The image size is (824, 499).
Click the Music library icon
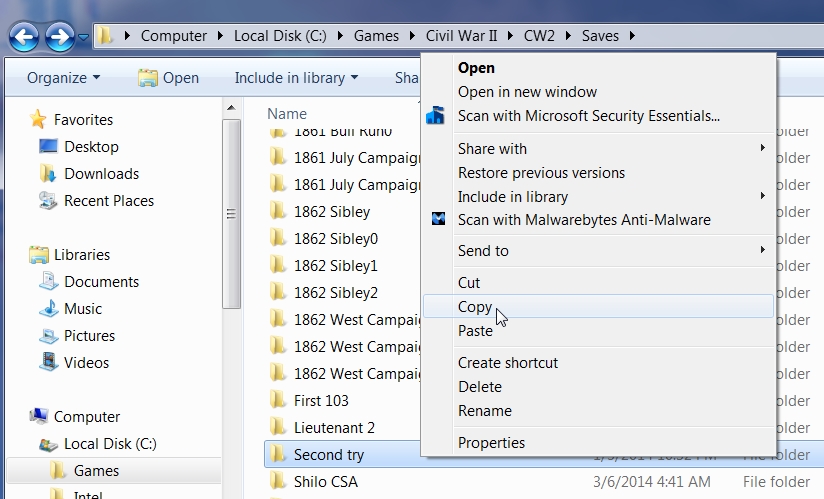[48, 309]
